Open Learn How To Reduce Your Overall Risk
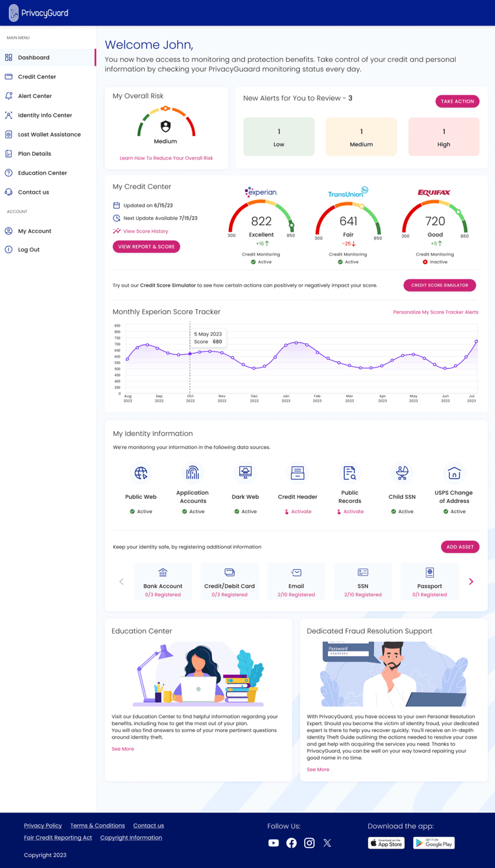 [166, 158]
